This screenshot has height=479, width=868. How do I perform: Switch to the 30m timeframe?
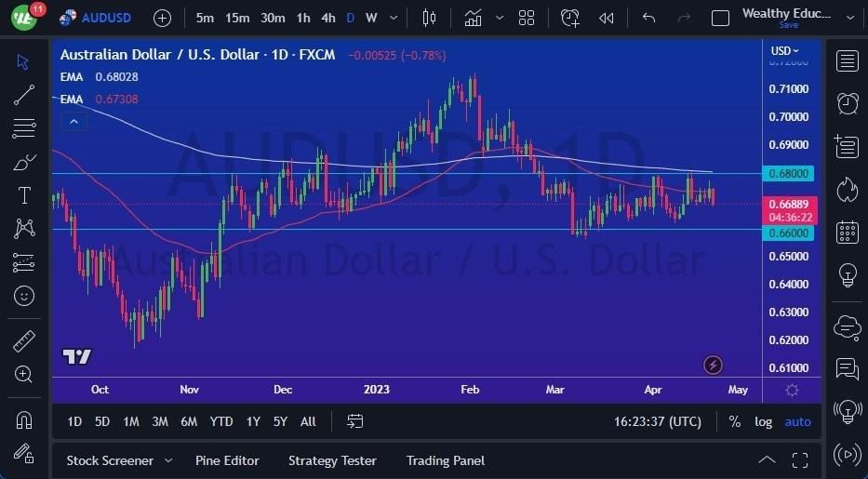point(273,19)
